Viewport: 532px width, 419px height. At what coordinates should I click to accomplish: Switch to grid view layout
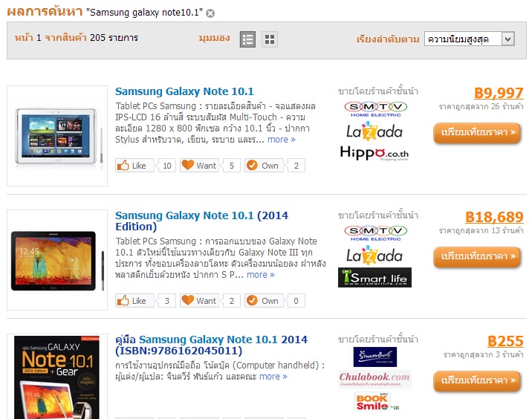[x=270, y=39]
